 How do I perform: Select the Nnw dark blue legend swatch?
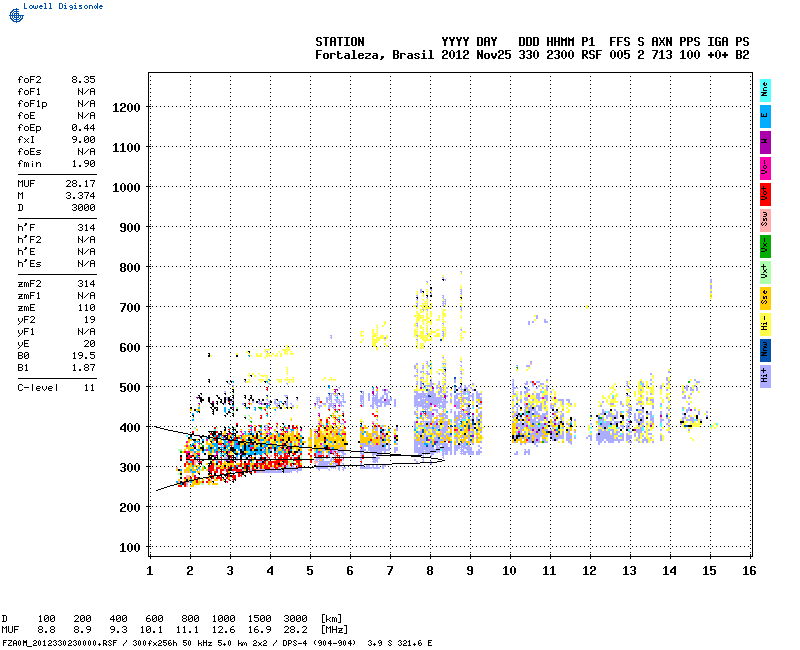click(x=765, y=351)
